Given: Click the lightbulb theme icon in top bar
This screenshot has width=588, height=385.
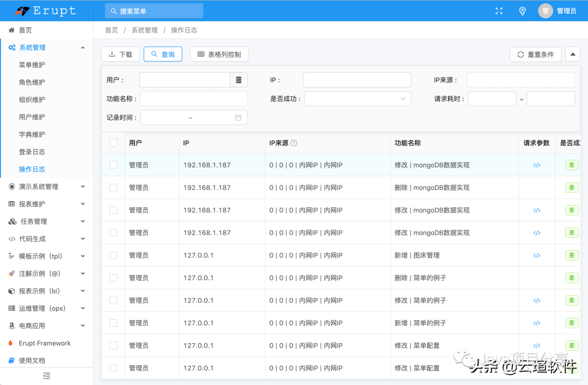Looking at the screenshot, I should coord(522,10).
